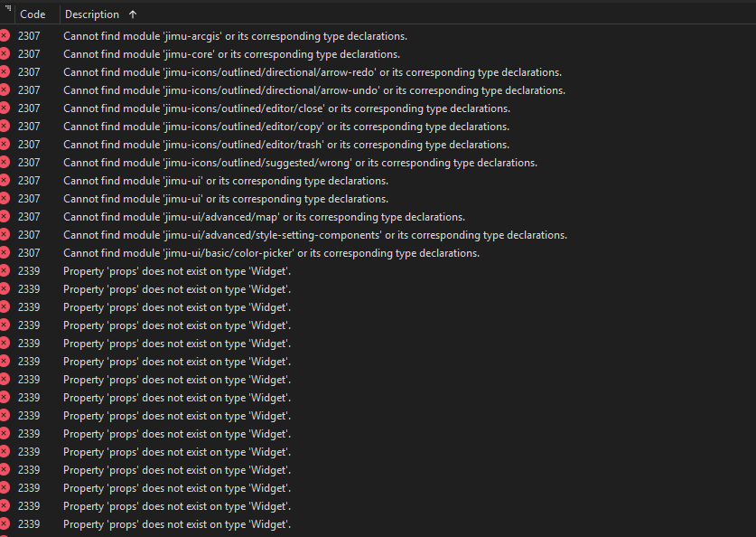Select the "Cannot find module 'jimu-arcgis'" error description
This screenshot has height=537, width=756.
click(235, 36)
